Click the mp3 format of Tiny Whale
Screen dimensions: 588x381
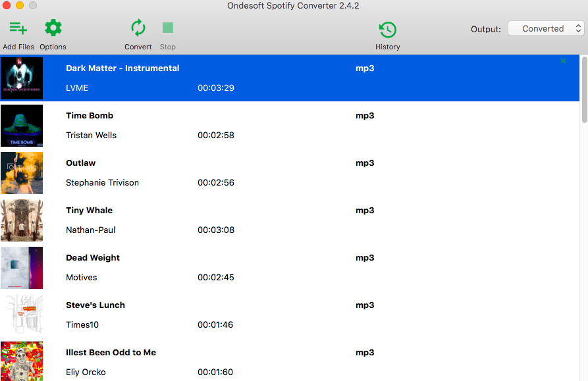(x=365, y=210)
